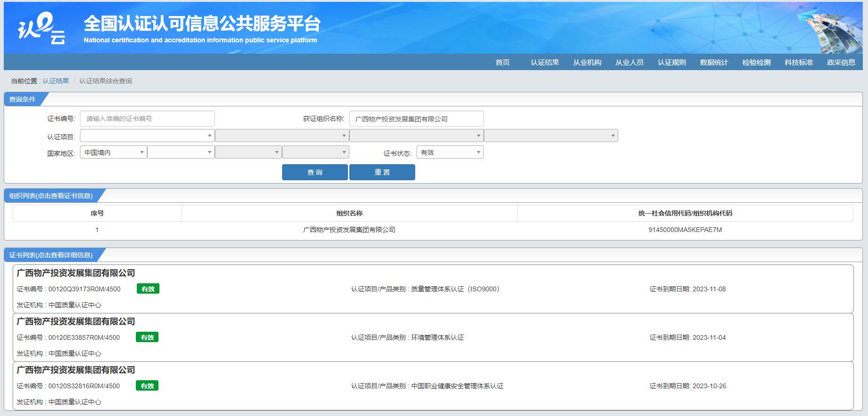
Task: Expand the province dropdown next to 中国境内
Action: point(181,152)
